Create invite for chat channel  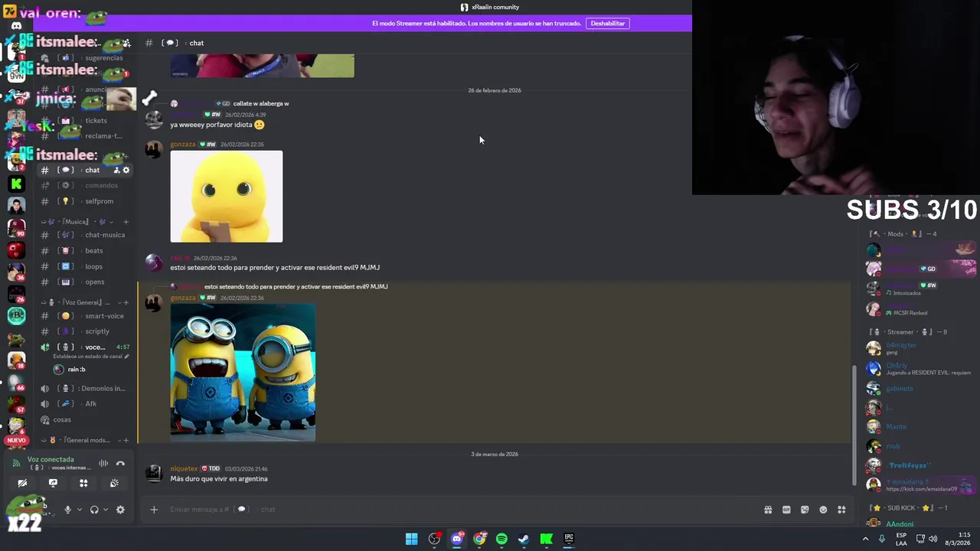[116, 170]
